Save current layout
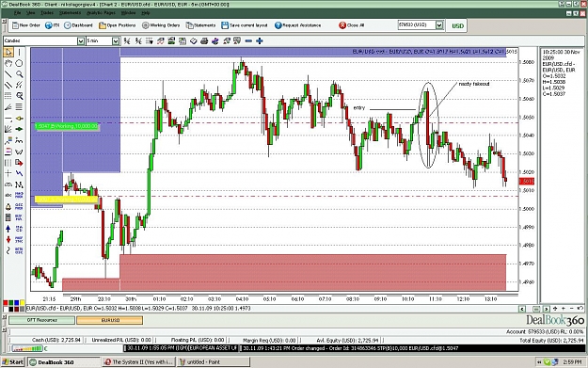This screenshot has width=588, height=368. 245,25
